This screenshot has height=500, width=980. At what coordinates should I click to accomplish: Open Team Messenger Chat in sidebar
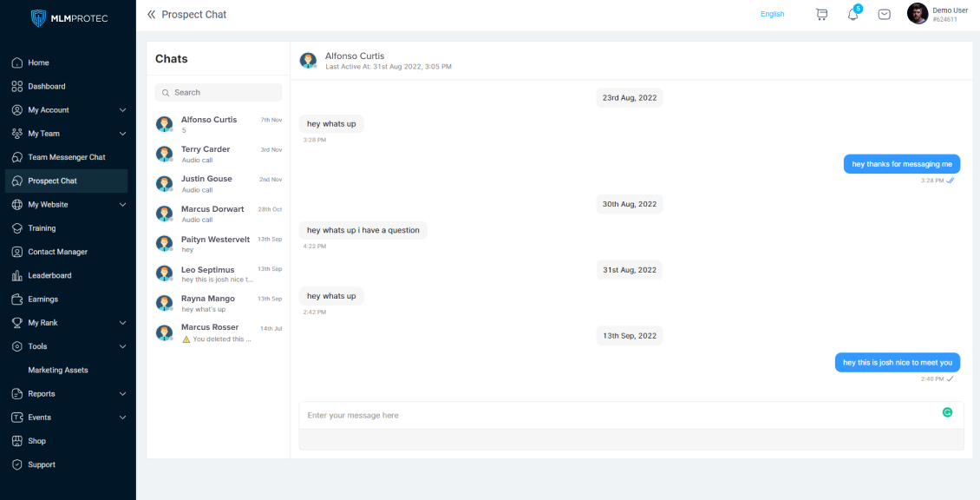pyautogui.click(x=66, y=157)
